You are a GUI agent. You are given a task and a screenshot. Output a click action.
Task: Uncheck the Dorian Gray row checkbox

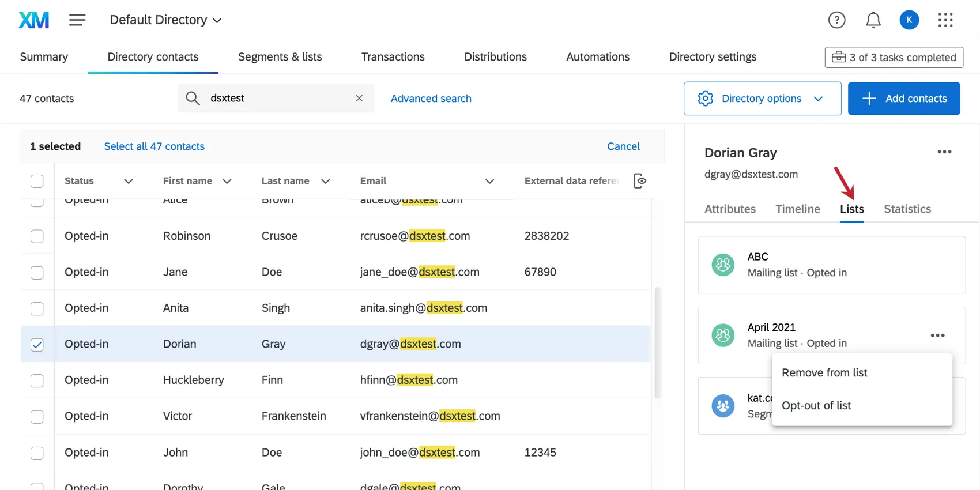(x=37, y=345)
